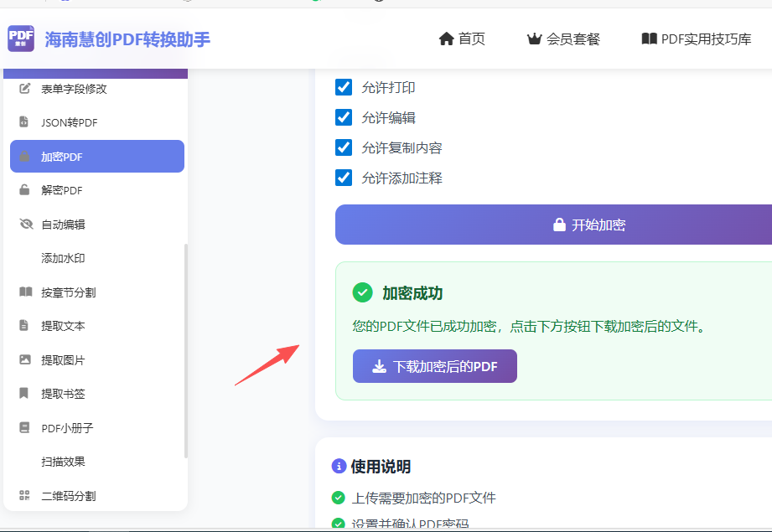
Task: Click the sidebar vertical scrollbar
Action: [185, 351]
